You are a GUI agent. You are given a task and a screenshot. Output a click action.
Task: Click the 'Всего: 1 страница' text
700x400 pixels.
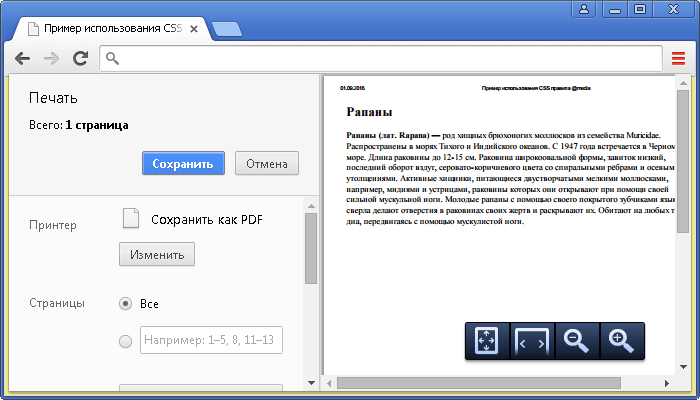(x=79, y=125)
